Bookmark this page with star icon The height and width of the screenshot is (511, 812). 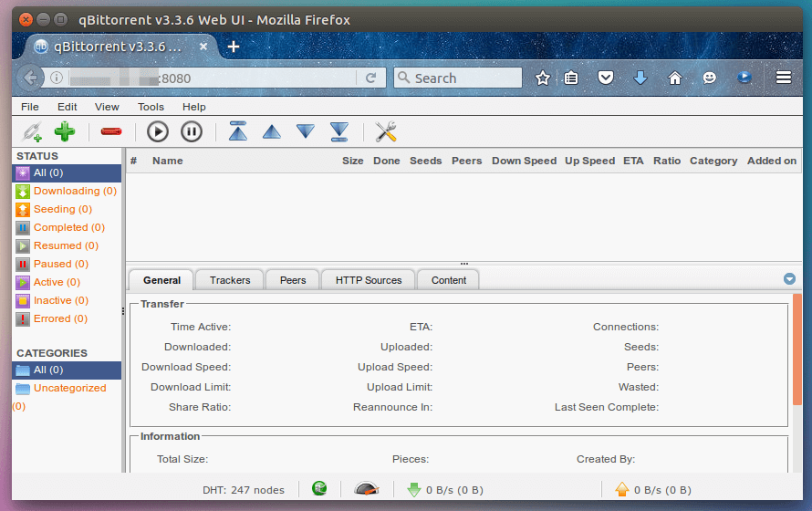point(543,78)
